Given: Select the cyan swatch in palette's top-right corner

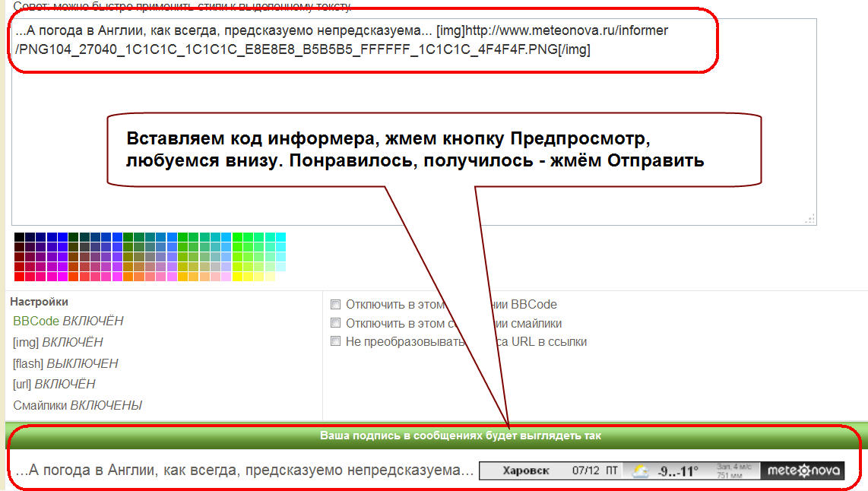Looking at the screenshot, I should tap(280, 237).
